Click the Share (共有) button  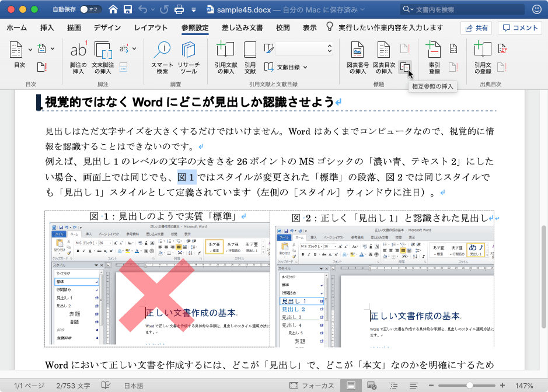coord(476,28)
